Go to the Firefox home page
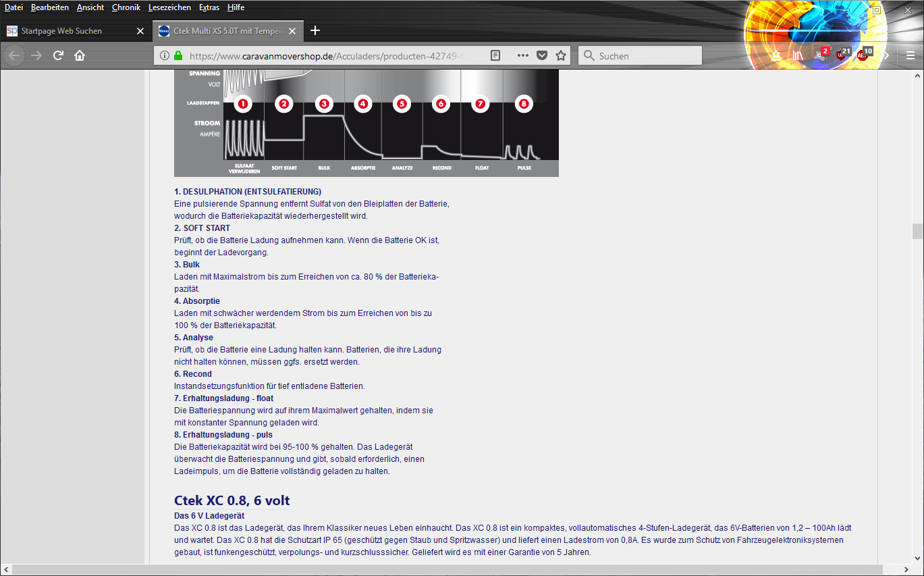 click(80, 55)
